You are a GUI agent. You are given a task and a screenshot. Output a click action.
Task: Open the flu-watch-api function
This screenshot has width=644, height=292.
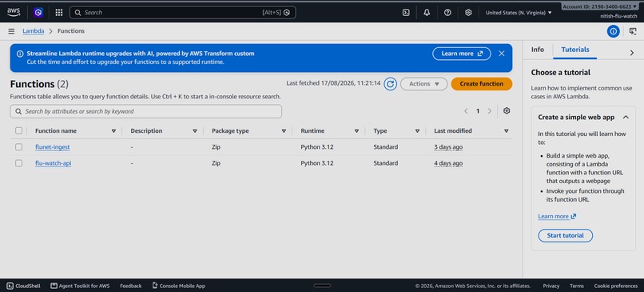point(53,163)
